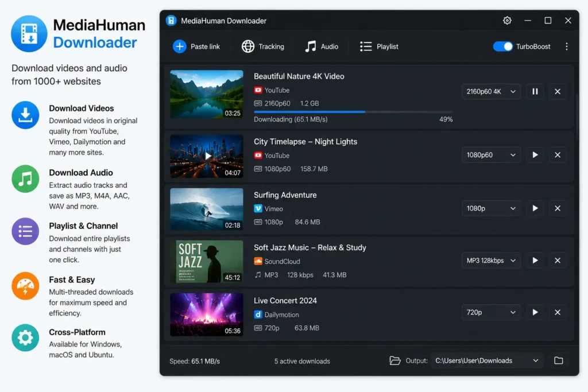Click the Paste link label
Screen dimensions: 588x392
point(205,46)
